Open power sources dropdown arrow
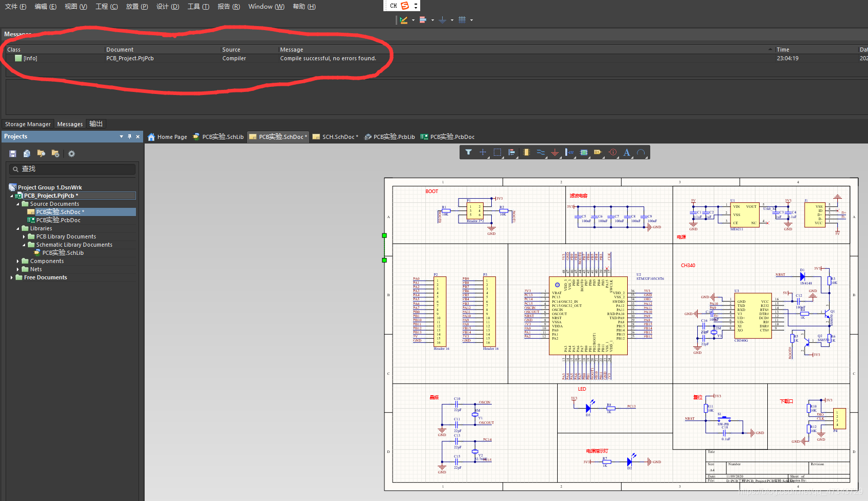This screenshot has height=501, width=868. [x=452, y=20]
